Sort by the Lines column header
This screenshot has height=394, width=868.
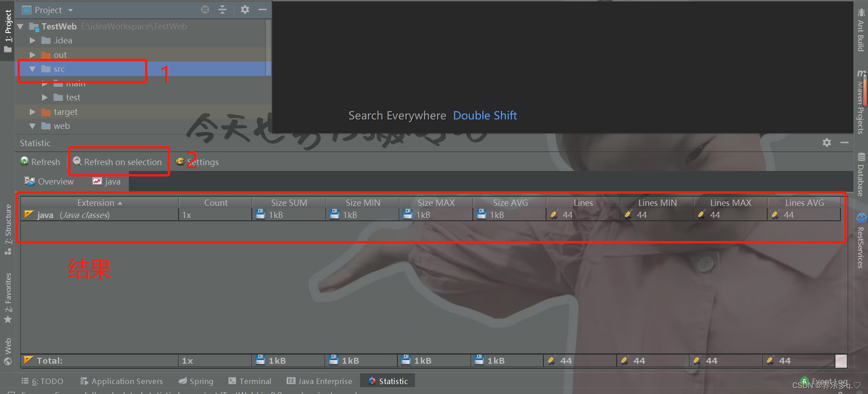pos(583,203)
